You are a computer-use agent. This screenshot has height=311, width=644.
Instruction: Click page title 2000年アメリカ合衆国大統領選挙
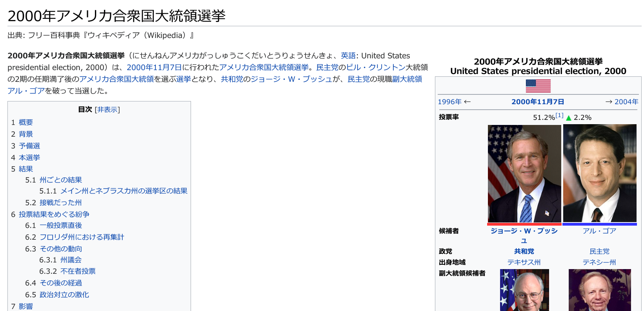(x=117, y=16)
